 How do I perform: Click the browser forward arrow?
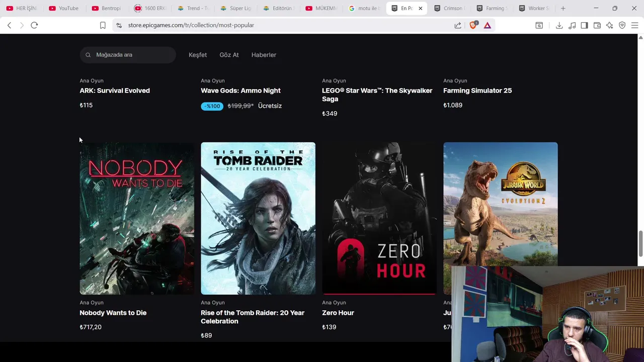click(x=22, y=25)
